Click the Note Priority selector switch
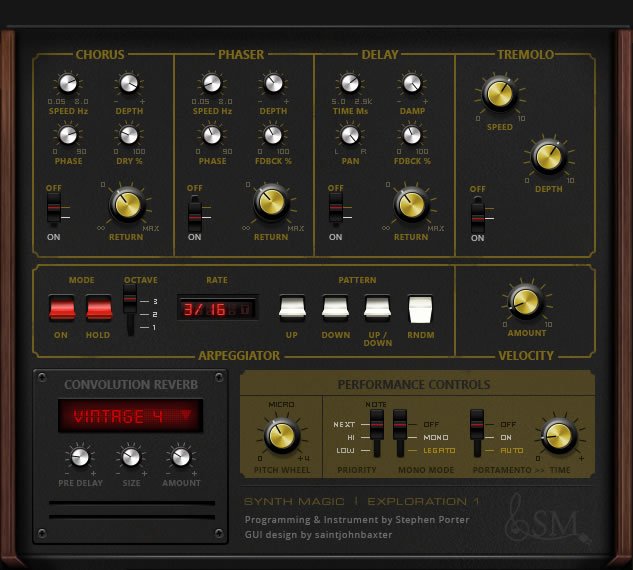 (x=376, y=435)
